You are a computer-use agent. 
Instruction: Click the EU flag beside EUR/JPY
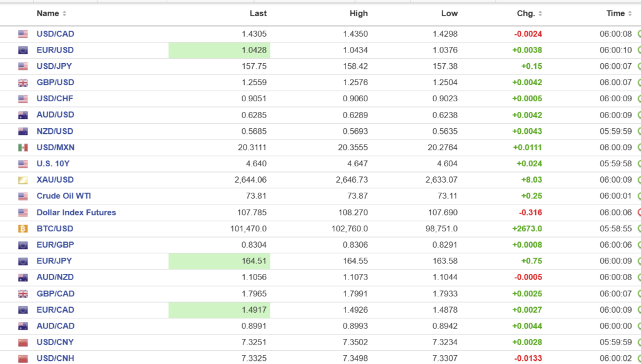(x=23, y=261)
